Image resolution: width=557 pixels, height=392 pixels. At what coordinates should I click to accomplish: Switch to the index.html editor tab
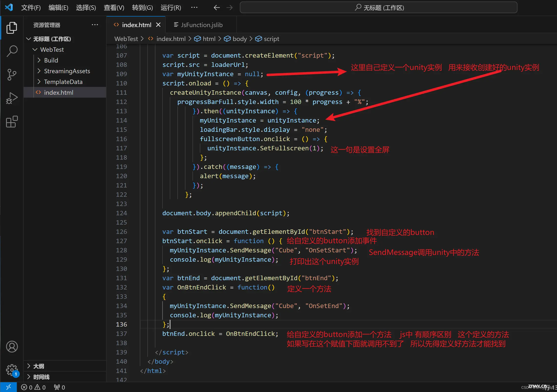(x=136, y=25)
